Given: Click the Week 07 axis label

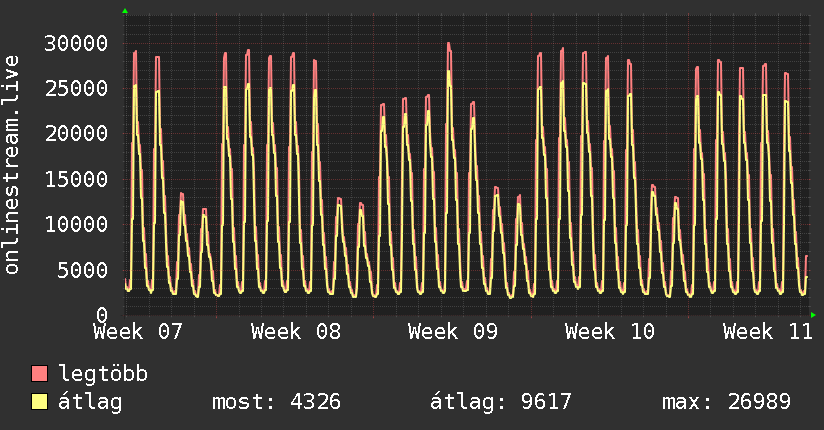Looking at the screenshot, I should tap(138, 332).
